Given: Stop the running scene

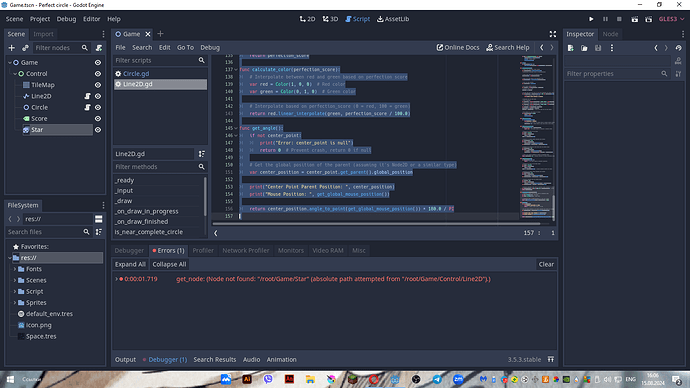Looking at the screenshot, I should tap(619, 19).
